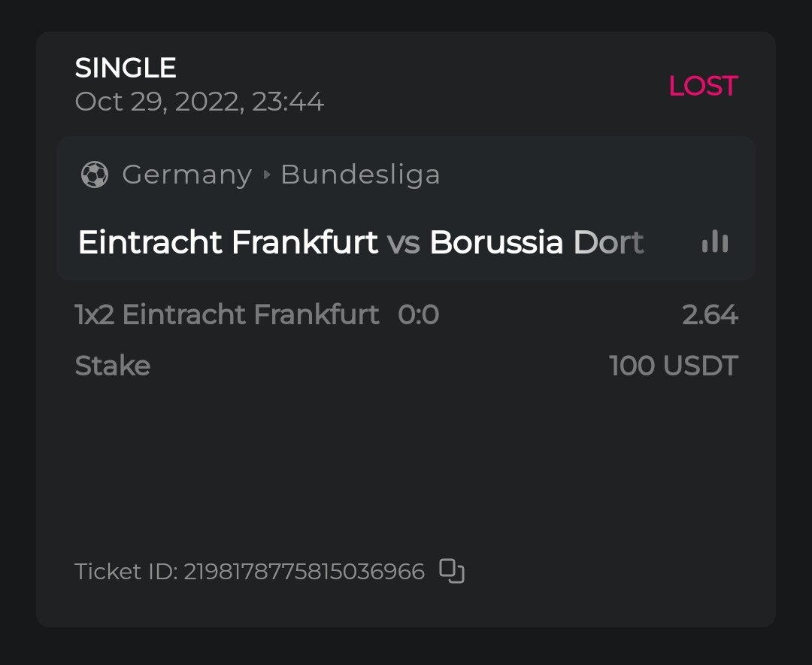Select the 1x2 Eintracht Frankfurt selection
The width and height of the screenshot is (812, 665).
pos(227,314)
